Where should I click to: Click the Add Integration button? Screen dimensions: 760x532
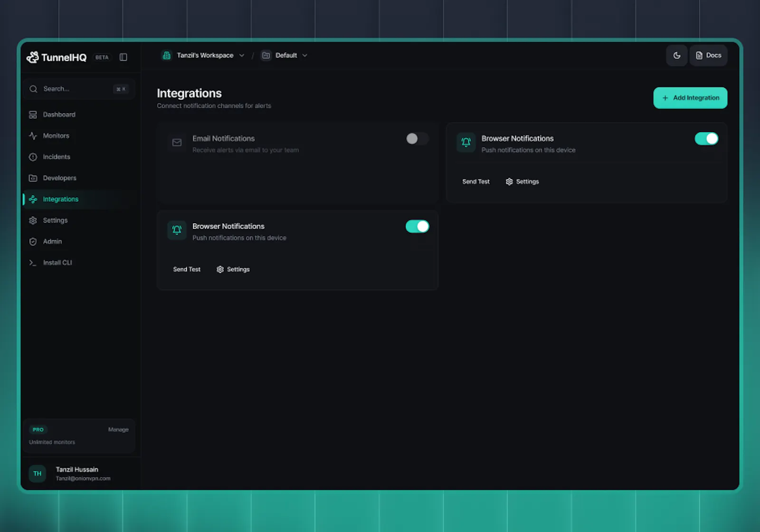690,98
